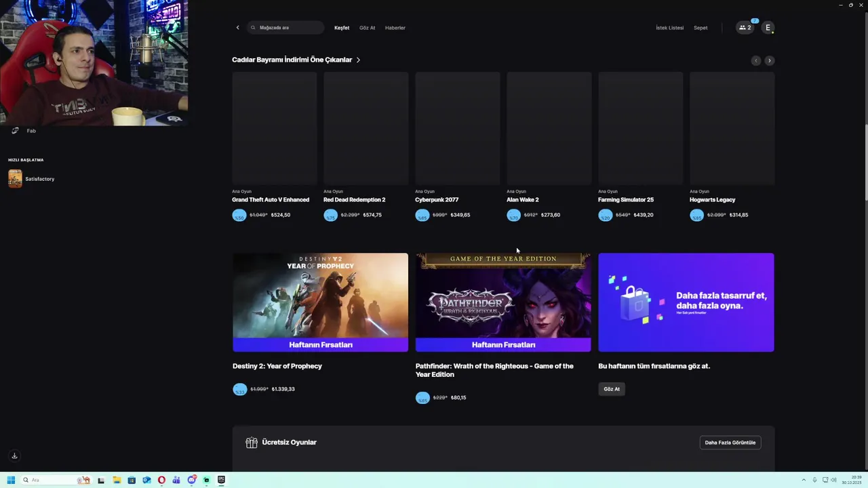Viewport: 868px width, 488px height.
Task: Open volume control in system tray
Action: click(x=833, y=480)
